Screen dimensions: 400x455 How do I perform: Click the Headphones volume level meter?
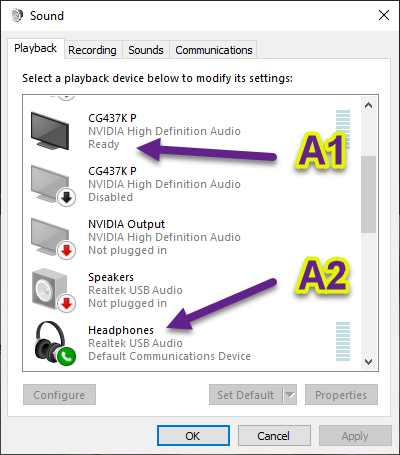[343, 342]
